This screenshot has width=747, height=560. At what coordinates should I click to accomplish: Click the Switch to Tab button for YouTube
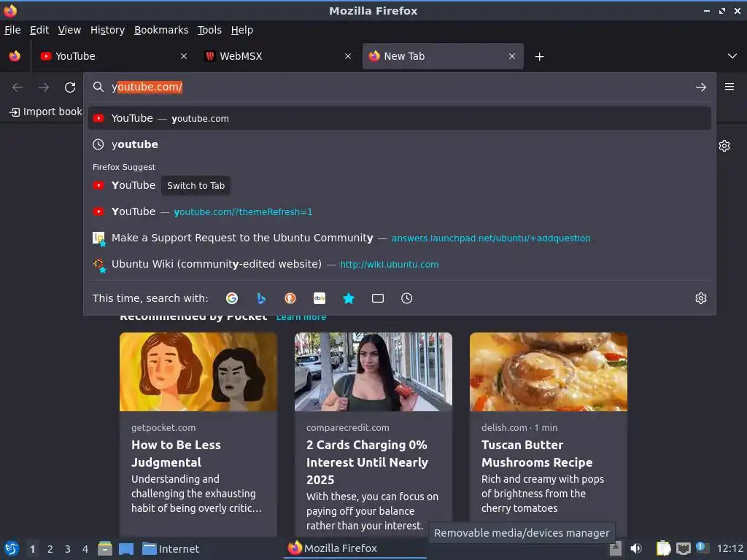click(x=196, y=186)
